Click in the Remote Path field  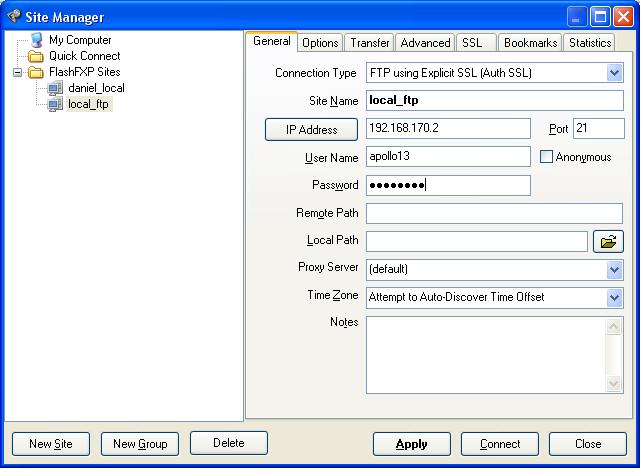click(x=494, y=213)
